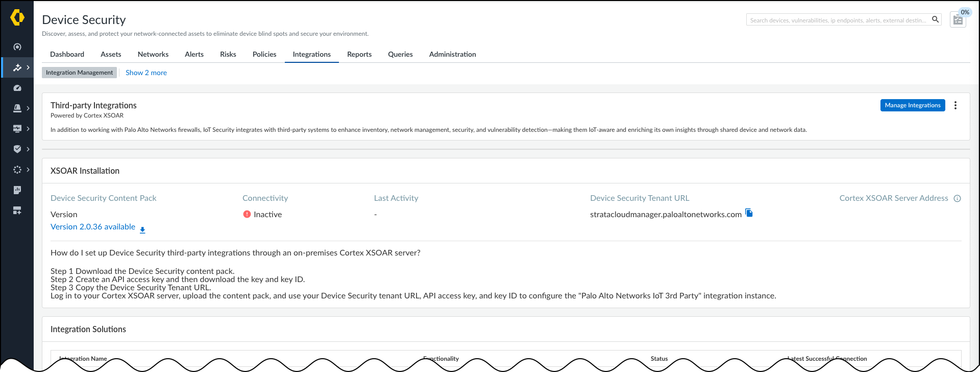Open the Reports tab
Image resolution: width=980 pixels, height=372 pixels.
(359, 54)
